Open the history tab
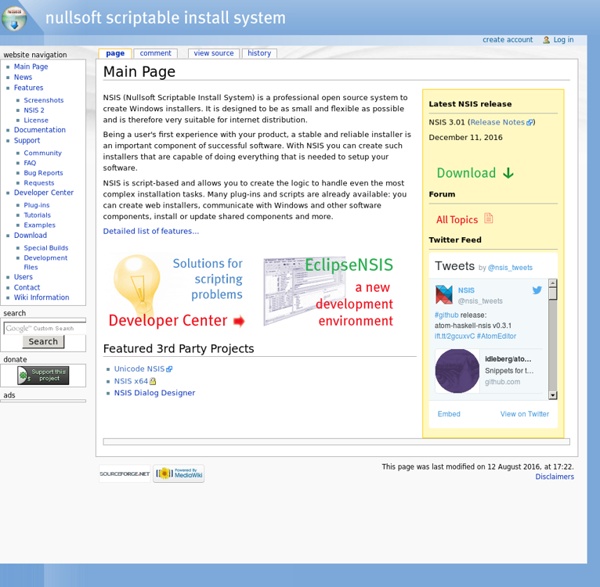Image resolution: width=600 pixels, height=587 pixels. click(259, 53)
